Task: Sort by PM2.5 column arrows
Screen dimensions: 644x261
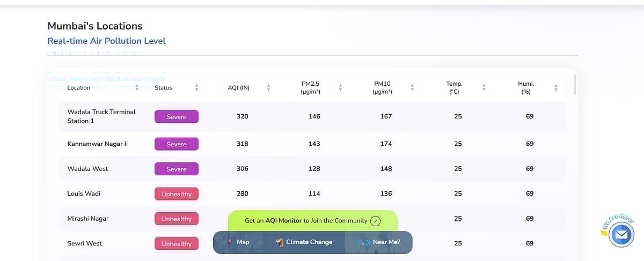Action: pos(340,87)
